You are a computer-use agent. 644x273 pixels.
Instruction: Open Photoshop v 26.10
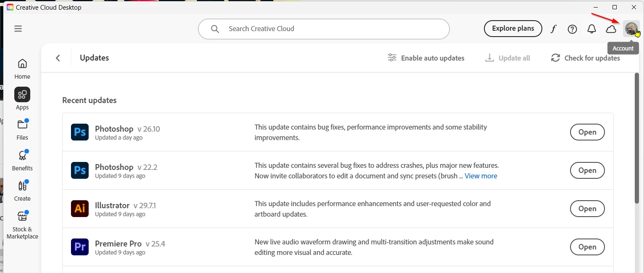587,132
